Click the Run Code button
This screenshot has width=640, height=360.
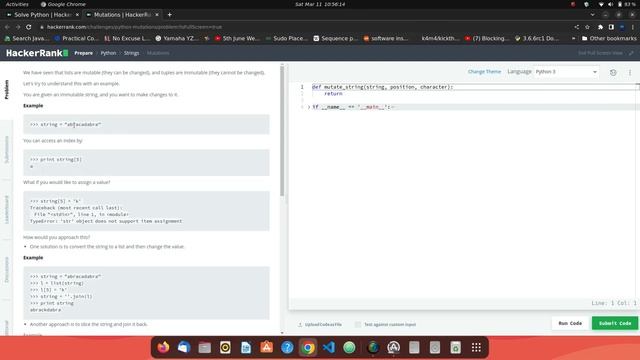(570, 323)
